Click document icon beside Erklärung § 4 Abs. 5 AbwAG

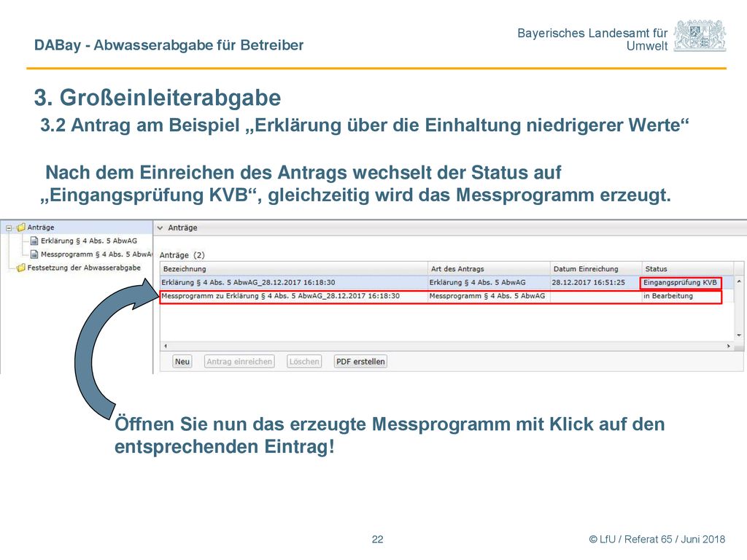pyautogui.click(x=34, y=241)
